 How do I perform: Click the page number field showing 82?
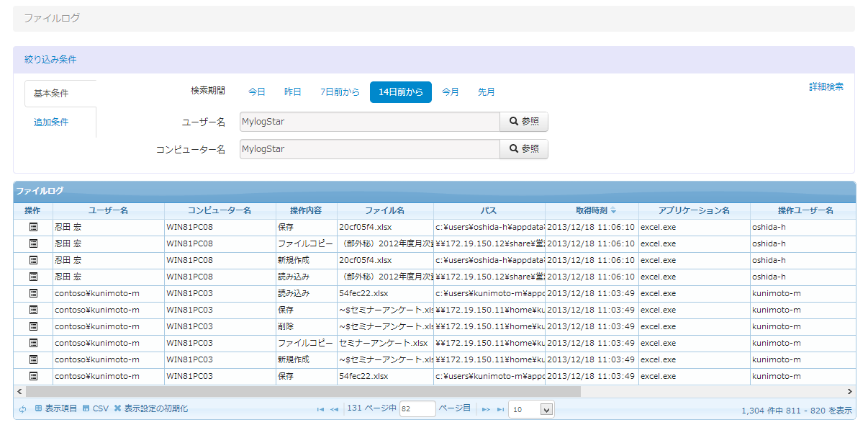(x=418, y=409)
